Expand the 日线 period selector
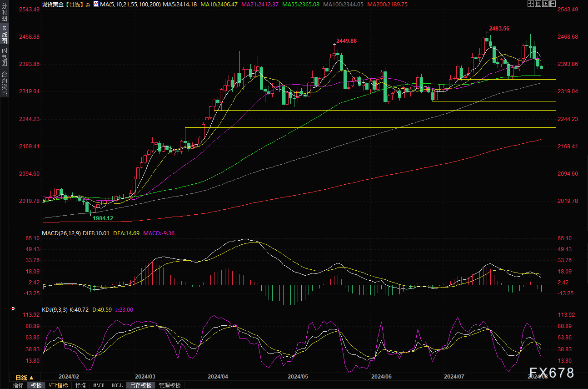Viewport: 588px width, 389px height. pyautogui.click(x=24, y=378)
